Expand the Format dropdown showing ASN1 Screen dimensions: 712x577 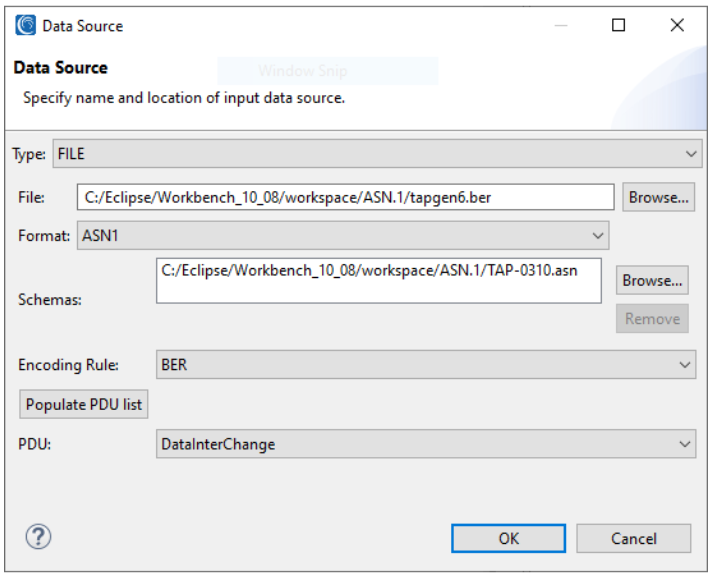(x=342, y=236)
